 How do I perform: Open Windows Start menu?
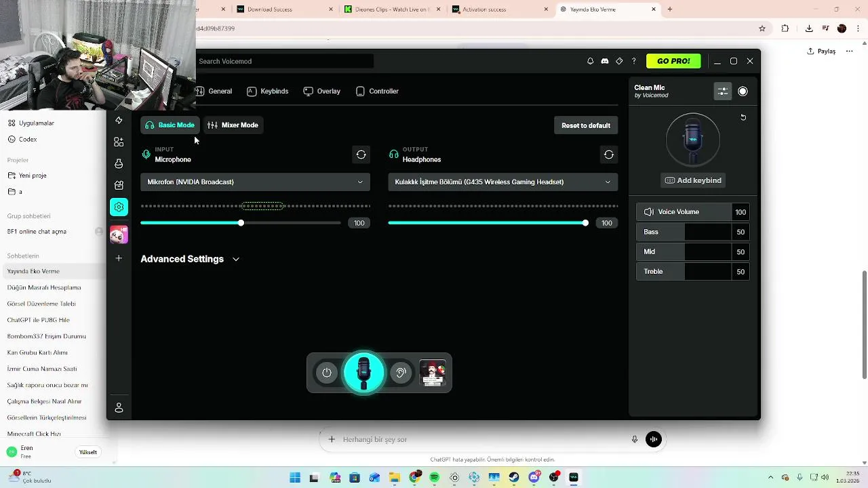click(295, 478)
